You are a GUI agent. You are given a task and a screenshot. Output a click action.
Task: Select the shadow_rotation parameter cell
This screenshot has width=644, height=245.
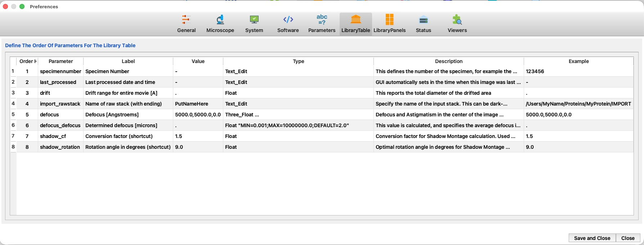point(61,147)
